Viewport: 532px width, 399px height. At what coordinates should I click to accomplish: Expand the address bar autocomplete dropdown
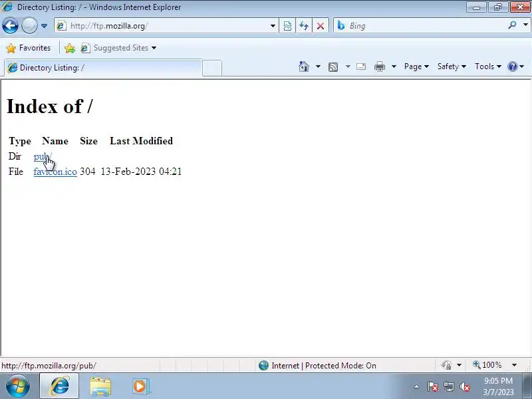(x=273, y=26)
